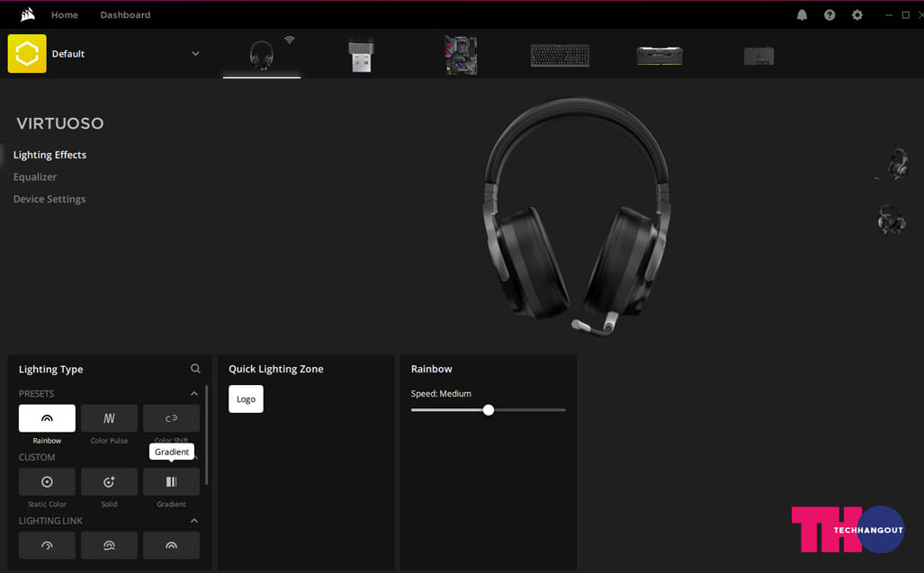
Task: Search lighting types with magnifier icon
Action: tap(195, 369)
